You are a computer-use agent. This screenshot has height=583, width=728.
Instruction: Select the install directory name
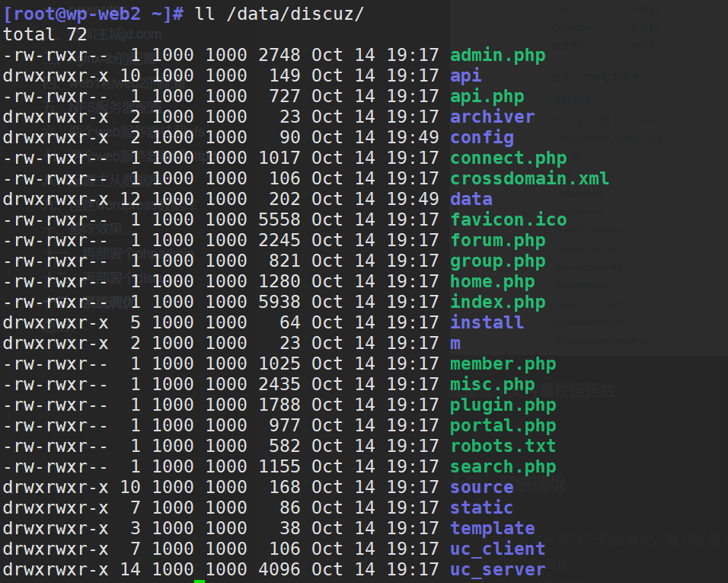pos(487,322)
